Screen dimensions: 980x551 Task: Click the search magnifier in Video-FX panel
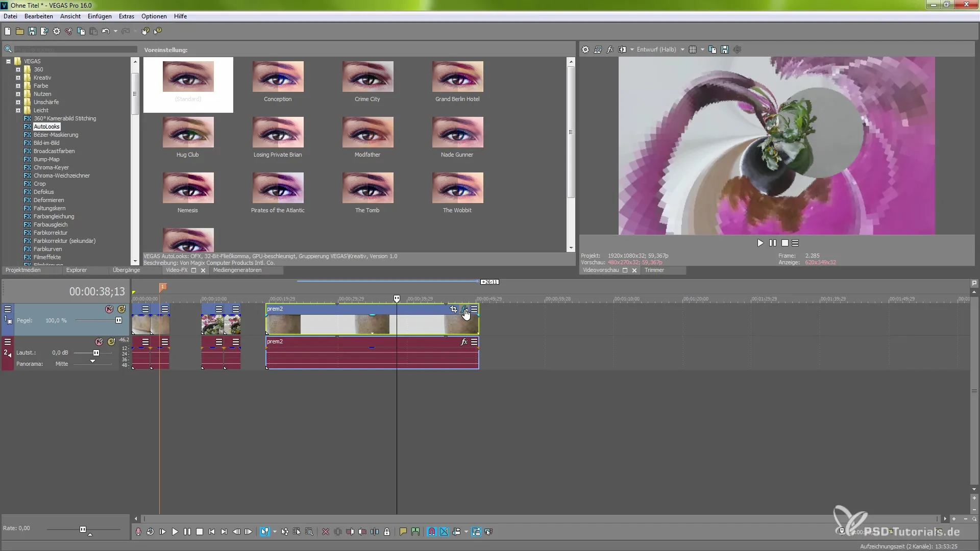pos(8,49)
